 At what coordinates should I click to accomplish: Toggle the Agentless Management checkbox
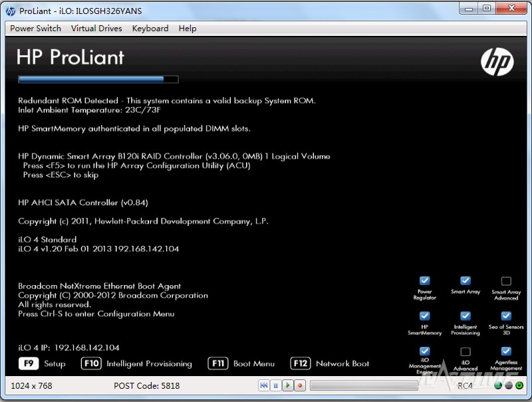506,351
